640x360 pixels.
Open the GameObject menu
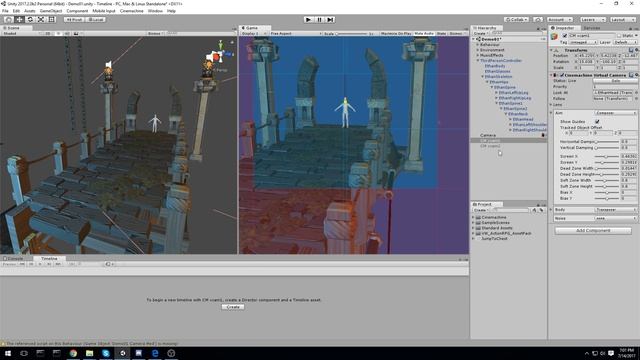[x=51, y=11]
